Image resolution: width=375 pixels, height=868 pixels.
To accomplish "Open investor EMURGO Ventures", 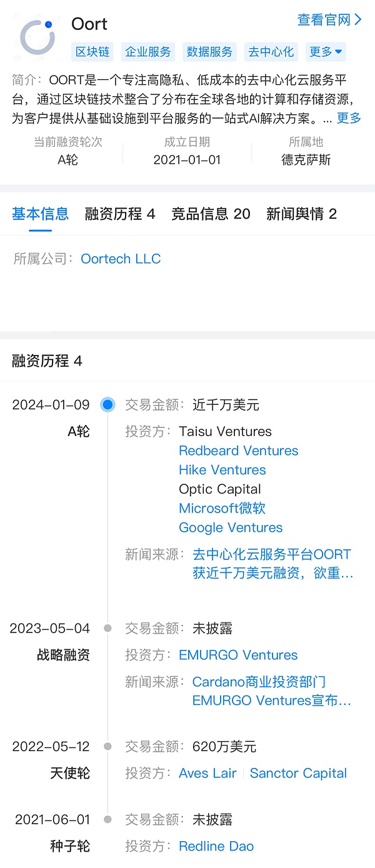I will pyautogui.click(x=238, y=655).
